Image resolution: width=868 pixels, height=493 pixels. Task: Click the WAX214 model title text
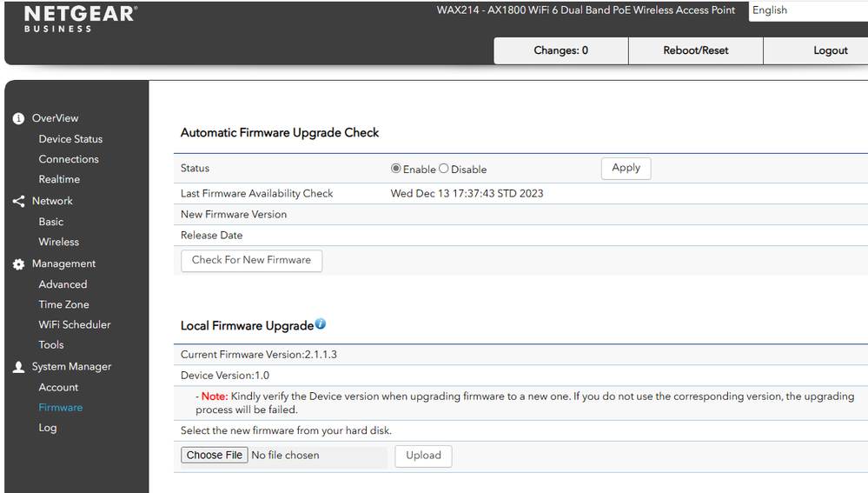[x=586, y=10]
